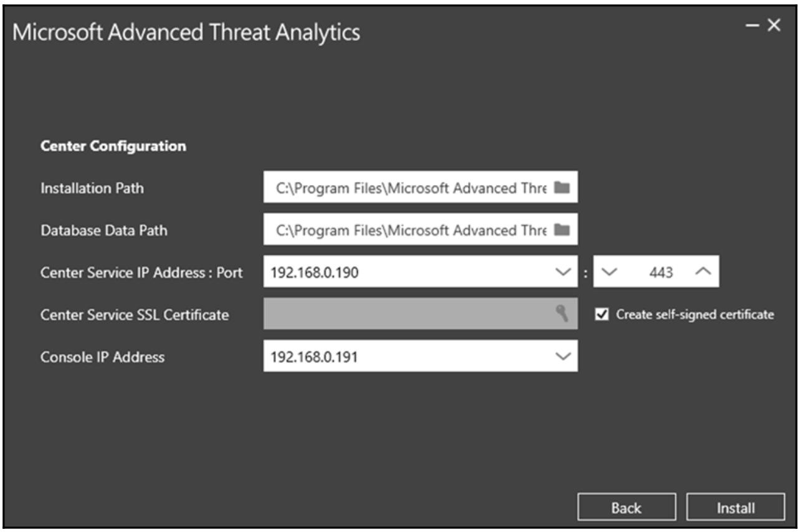The height and width of the screenshot is (532, 800).
Task: Click the Microsoft Advanced Threat Analytics title
Action: [186, 32]
